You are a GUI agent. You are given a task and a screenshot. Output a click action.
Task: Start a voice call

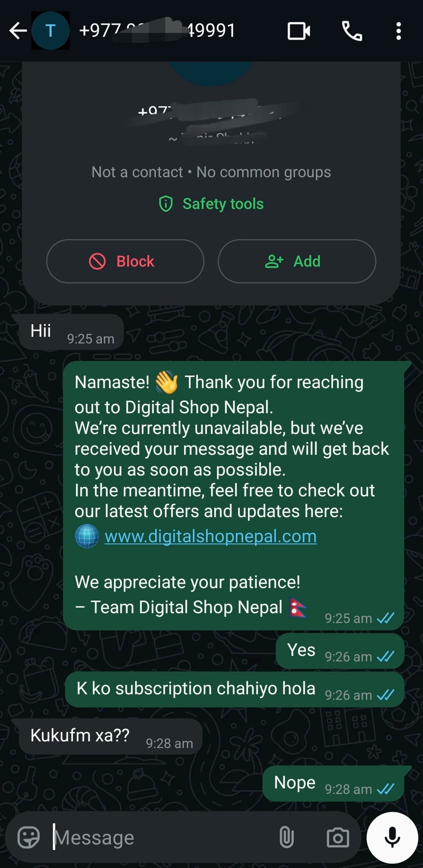(x=352, y=31)
